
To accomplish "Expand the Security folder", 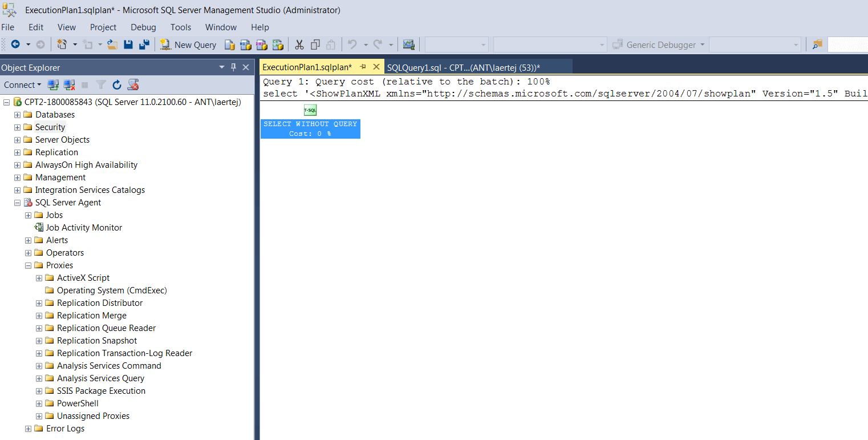I will coord(17,127).
